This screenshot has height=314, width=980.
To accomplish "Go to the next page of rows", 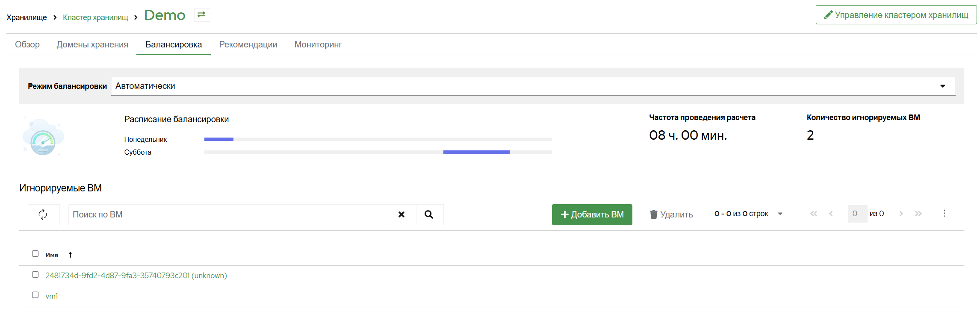I will click(901, 214).
